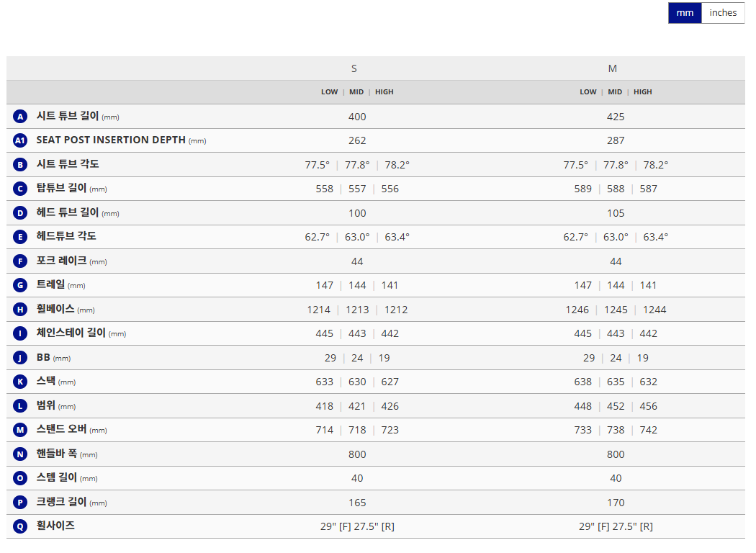Click the 핸들바 폭 row label
756x553 pixels.
pos(57,454)
